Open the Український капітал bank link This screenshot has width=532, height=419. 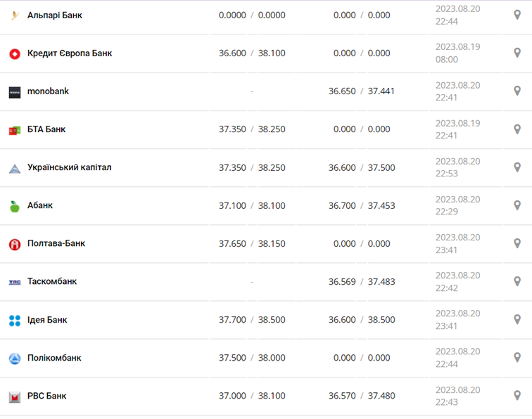[x=69, y=167]
